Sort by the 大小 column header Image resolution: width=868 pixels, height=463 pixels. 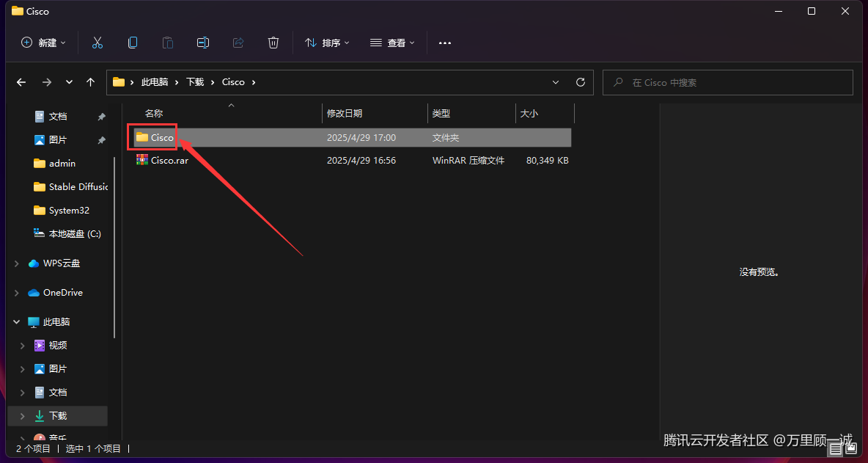pos(529,114)
